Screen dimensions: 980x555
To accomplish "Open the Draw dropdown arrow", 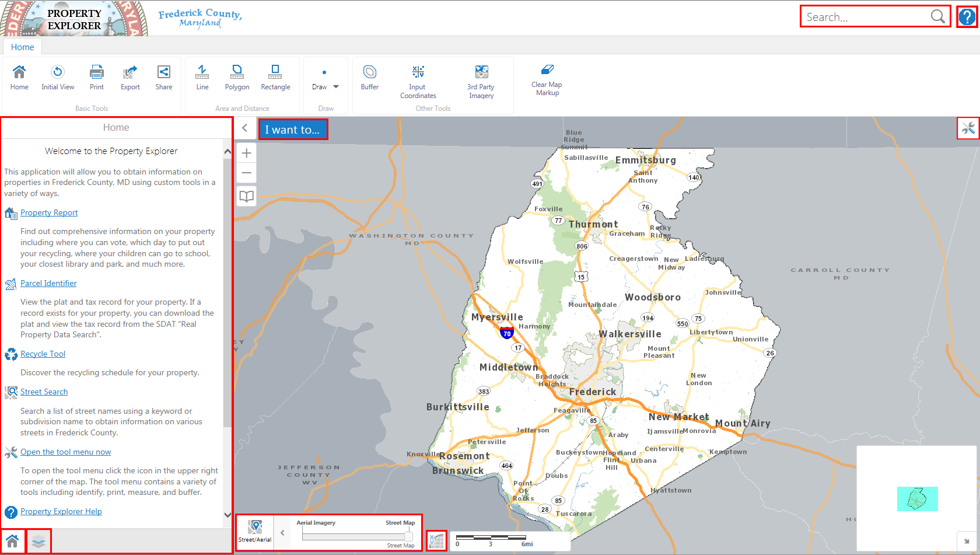I will click(x=336, y=85).
